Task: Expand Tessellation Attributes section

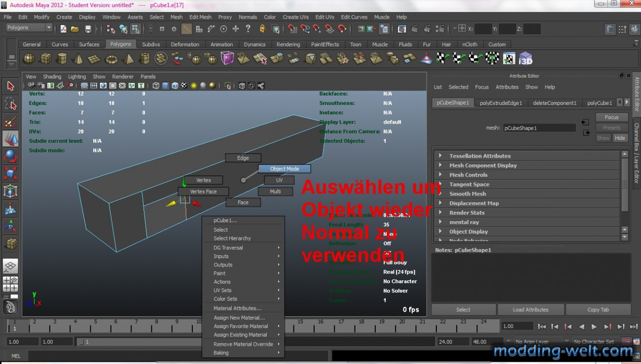Action: [526, 156]
